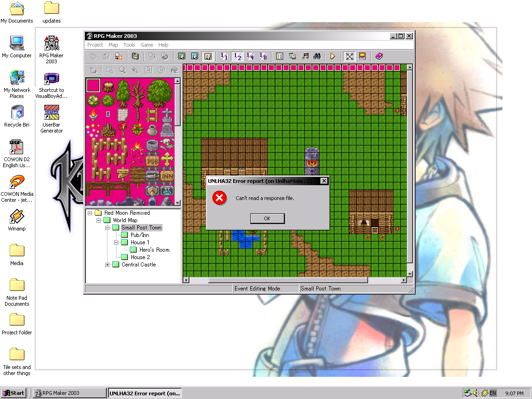
Task: Select the Hero's Room map
Action: point(155,250)
